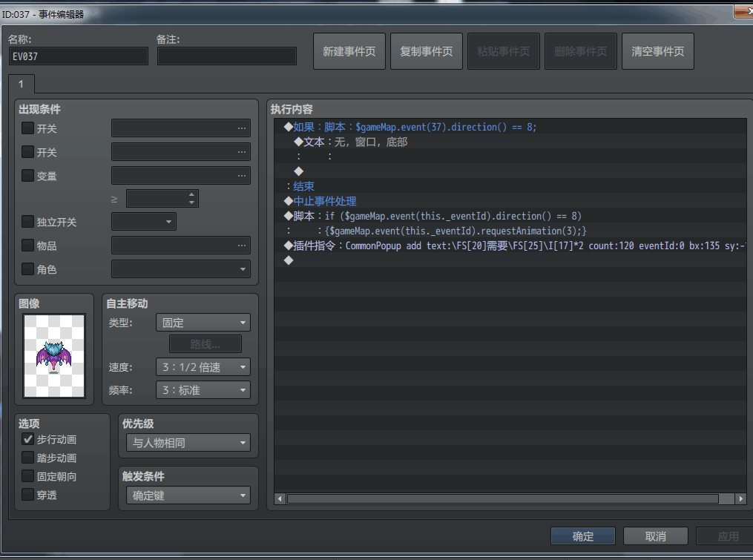The height and width of the screenshot is (560, 753).
Task: Increase the variable value stepper
Action: point(191,194)
